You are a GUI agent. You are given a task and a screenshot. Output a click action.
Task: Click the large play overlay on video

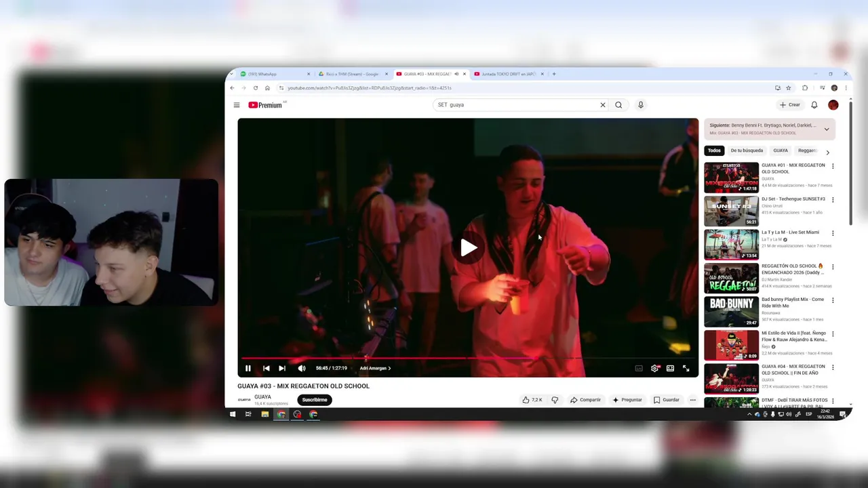coord(468,247)
